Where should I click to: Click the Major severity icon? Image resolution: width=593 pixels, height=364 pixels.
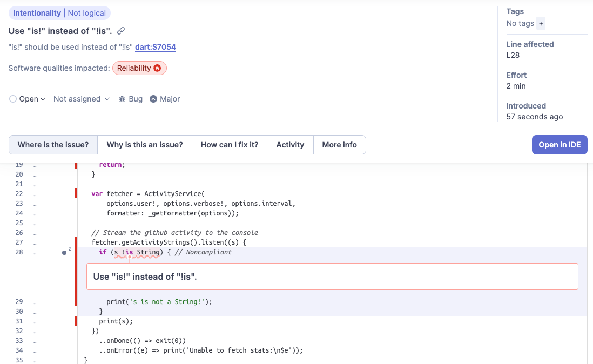(153, 99)
